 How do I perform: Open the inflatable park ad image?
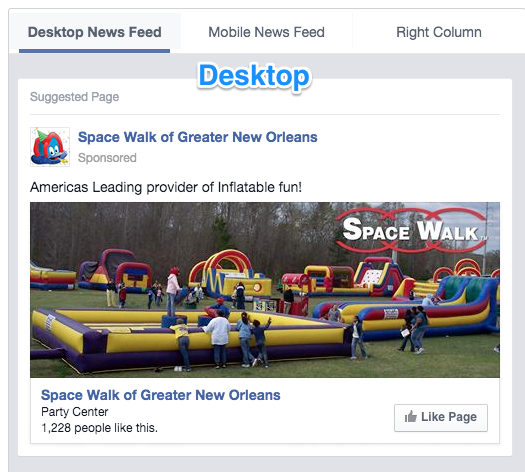(265, 290)
